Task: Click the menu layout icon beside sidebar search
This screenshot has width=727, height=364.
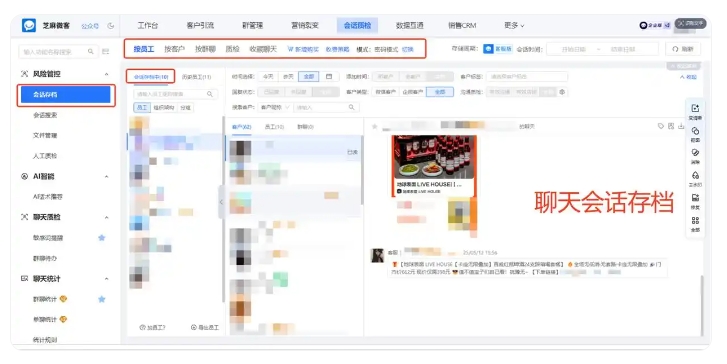Action: pos(106,51)
